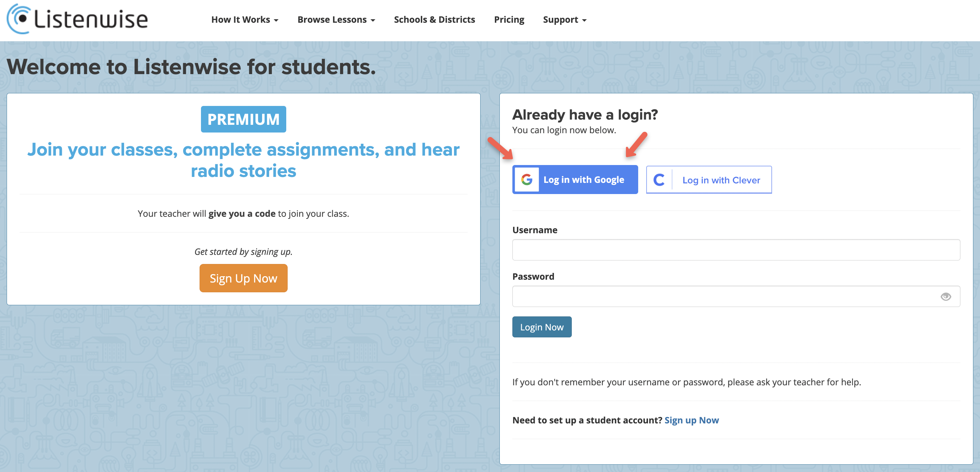Click the Schools & Districts menu item
The height and width of the screenshot is (472, 980).
(x=434, y=19)
